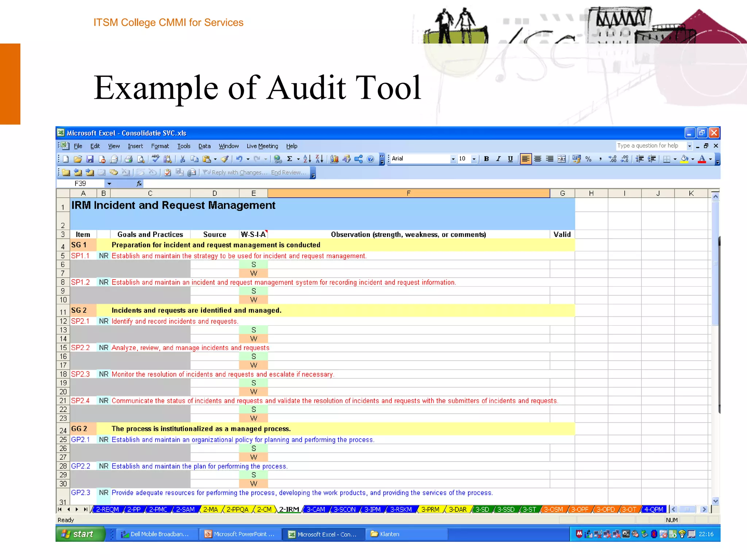Toggle left text alignment

pyautogui.click(x=526, y=159)
